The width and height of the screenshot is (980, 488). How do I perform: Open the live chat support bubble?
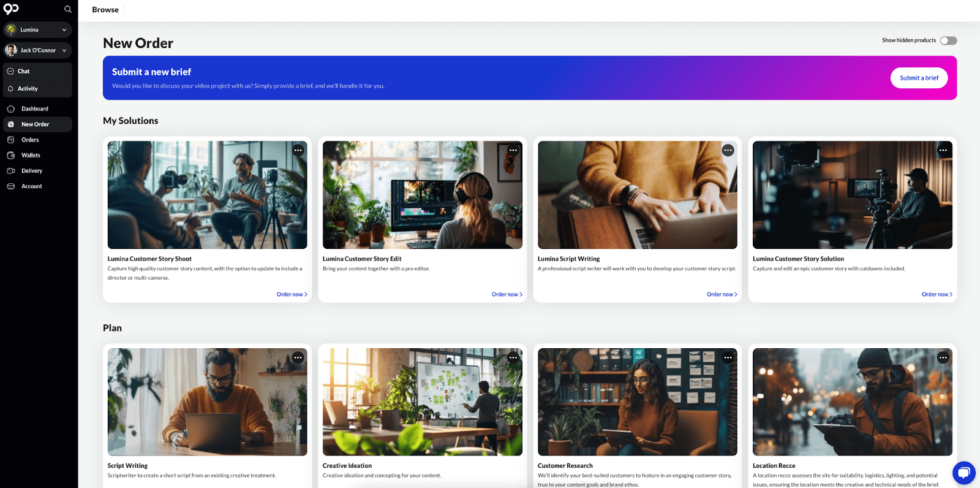[963, 473]
